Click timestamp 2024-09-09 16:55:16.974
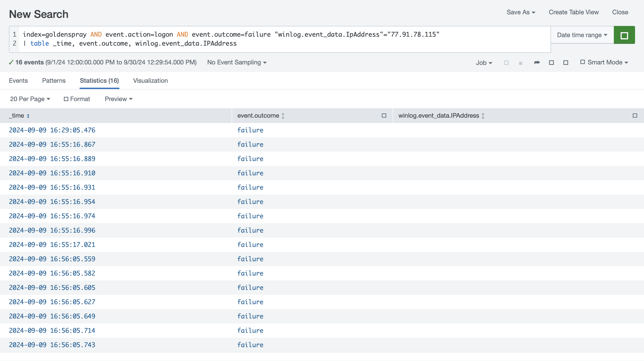The height and width of the screenshot is (361, 644). click(52, 216)
